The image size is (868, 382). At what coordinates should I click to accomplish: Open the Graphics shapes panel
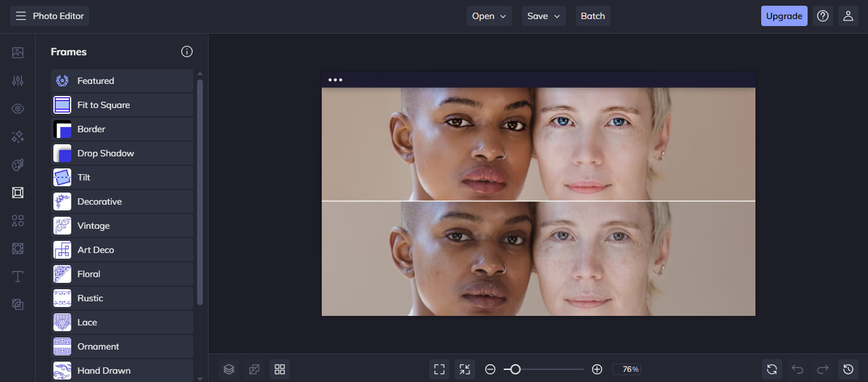tap(17, 221)
